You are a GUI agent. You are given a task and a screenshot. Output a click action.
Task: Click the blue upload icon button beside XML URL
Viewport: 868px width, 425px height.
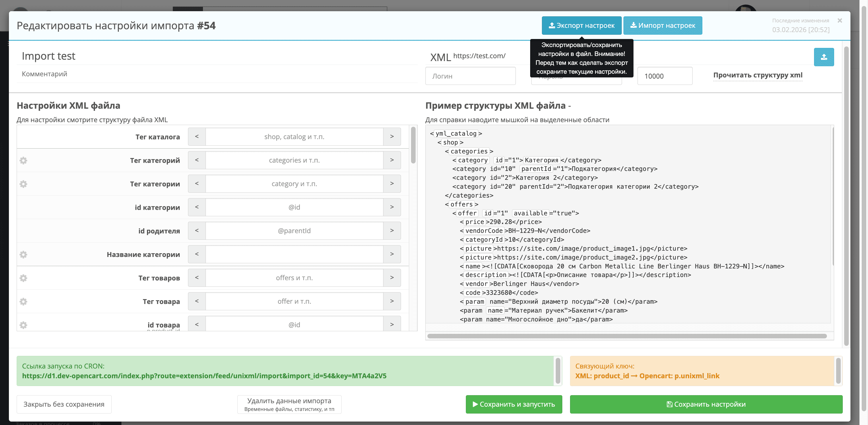(824, 57)
